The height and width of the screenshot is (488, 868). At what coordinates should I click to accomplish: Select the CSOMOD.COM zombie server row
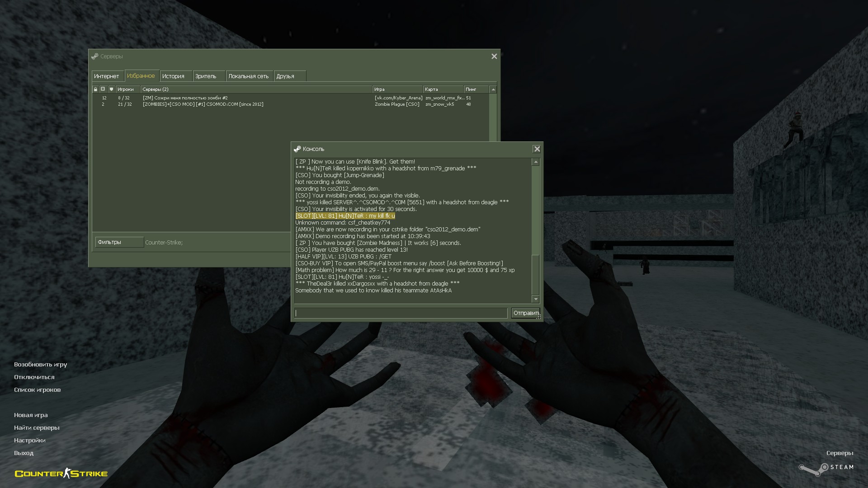203,104
